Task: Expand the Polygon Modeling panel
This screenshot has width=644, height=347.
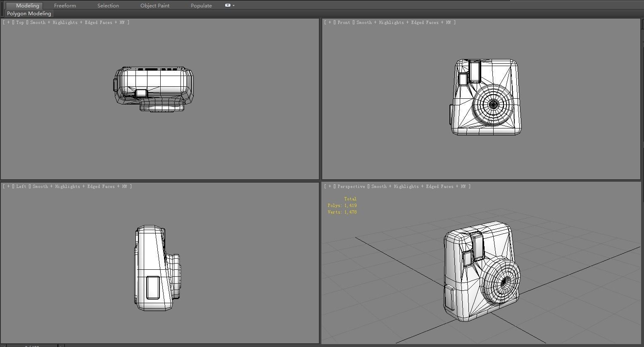Action: [29, 14]
